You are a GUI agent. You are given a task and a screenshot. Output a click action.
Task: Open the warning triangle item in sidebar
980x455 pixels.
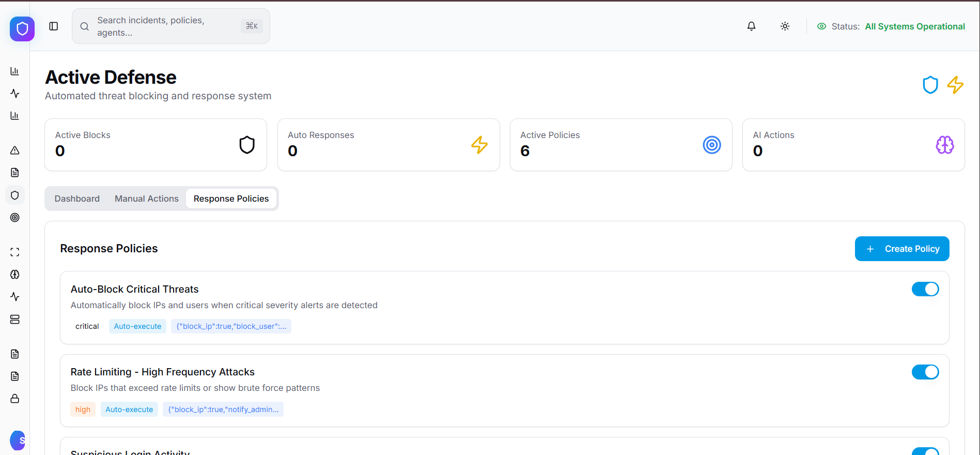[x=15, y=150]
